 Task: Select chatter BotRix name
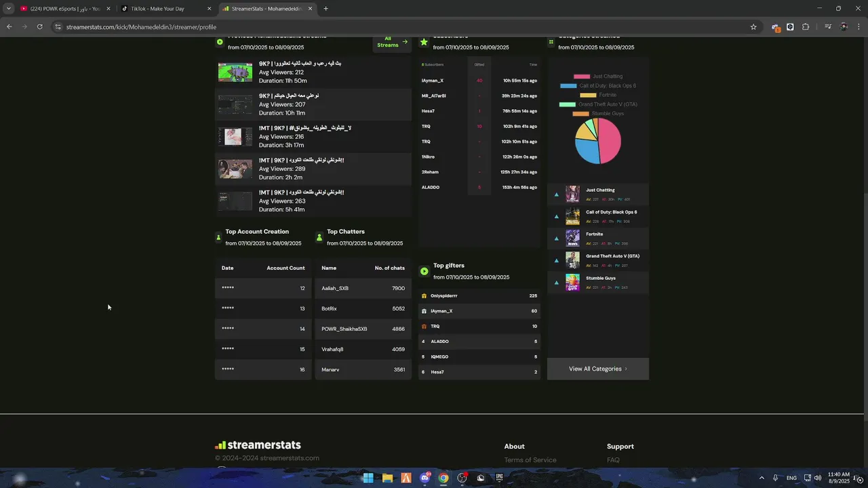(329, 308)
